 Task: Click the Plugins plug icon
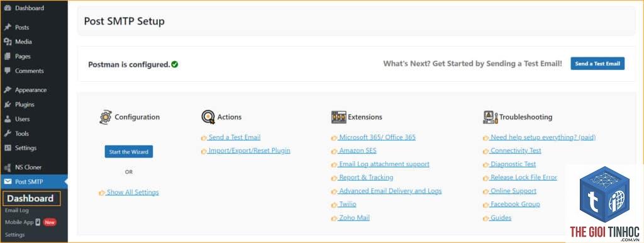tap(7, 105)
